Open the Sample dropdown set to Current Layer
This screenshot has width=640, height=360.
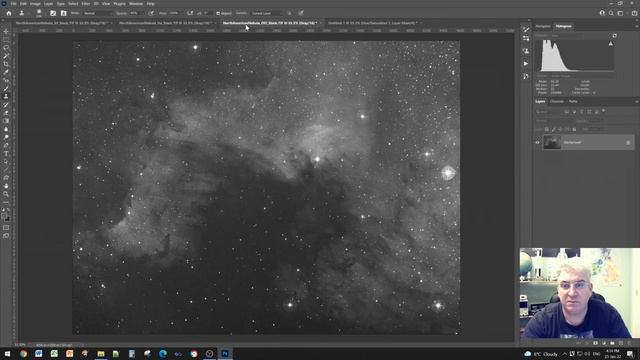click(x=266, y=13)
